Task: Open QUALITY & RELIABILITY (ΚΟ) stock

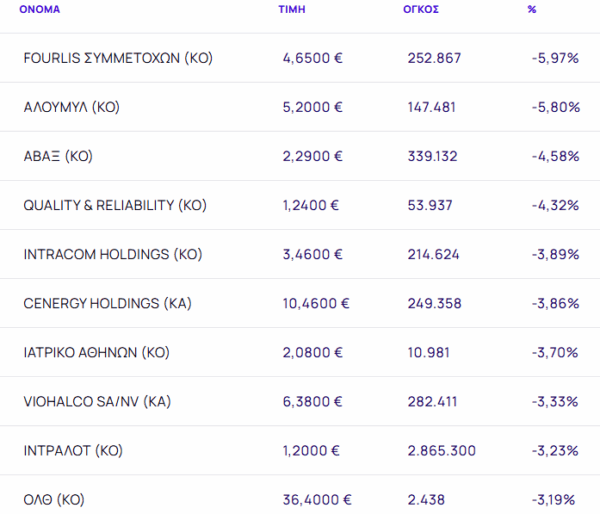Action: click(115, 205)
